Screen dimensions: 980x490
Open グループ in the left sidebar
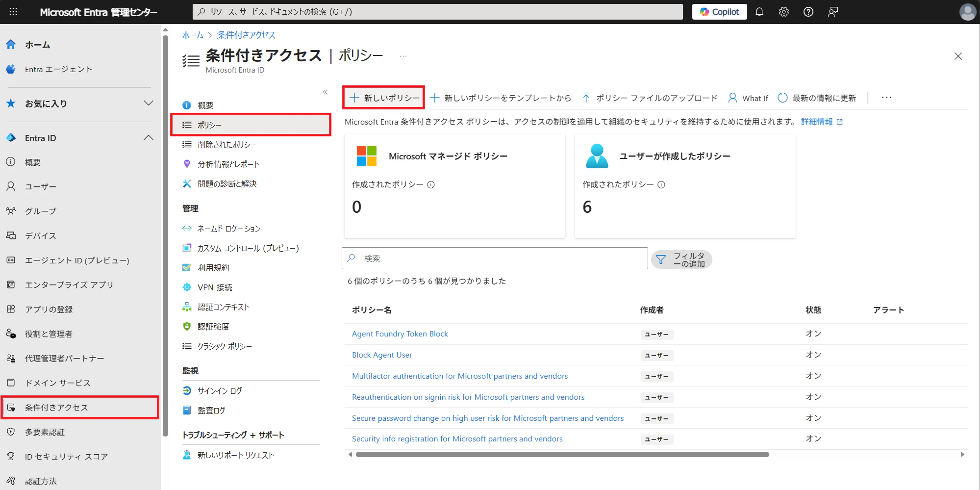(41, 211)
